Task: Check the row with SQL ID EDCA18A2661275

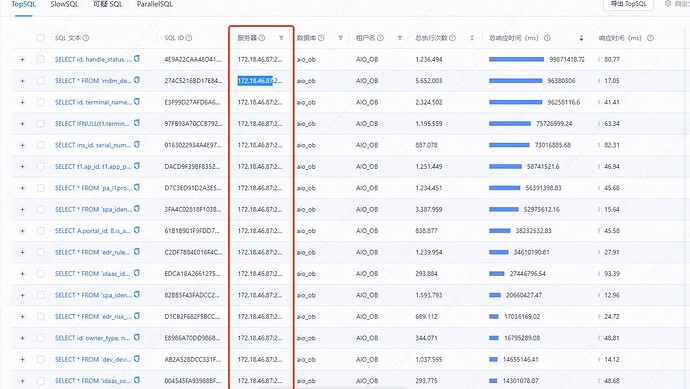Action: click(x=40, y=273)
